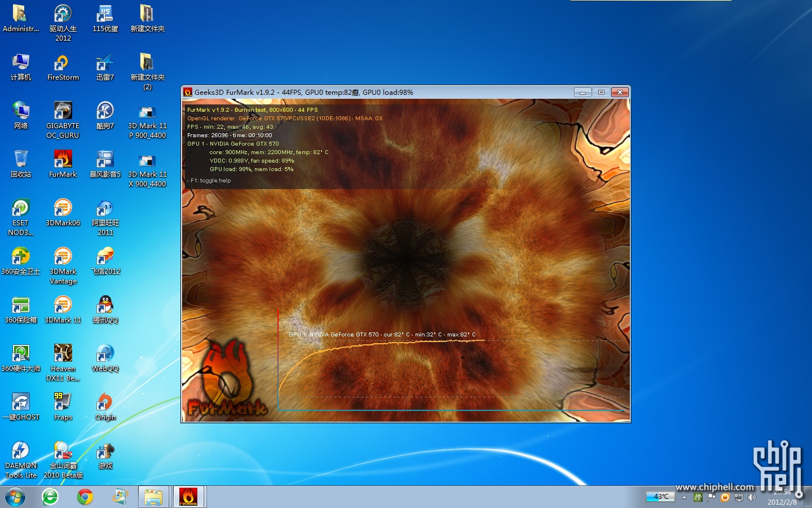Launch ESET NOD32 desktop shortcut
This screenshot has width=812, height=508.
click(x=20, y=217)
